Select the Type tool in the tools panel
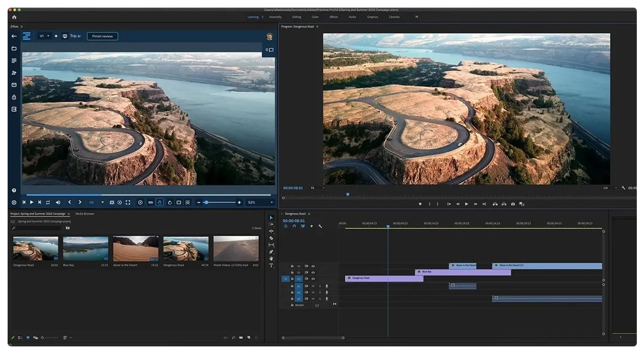 tap(271, 265)
